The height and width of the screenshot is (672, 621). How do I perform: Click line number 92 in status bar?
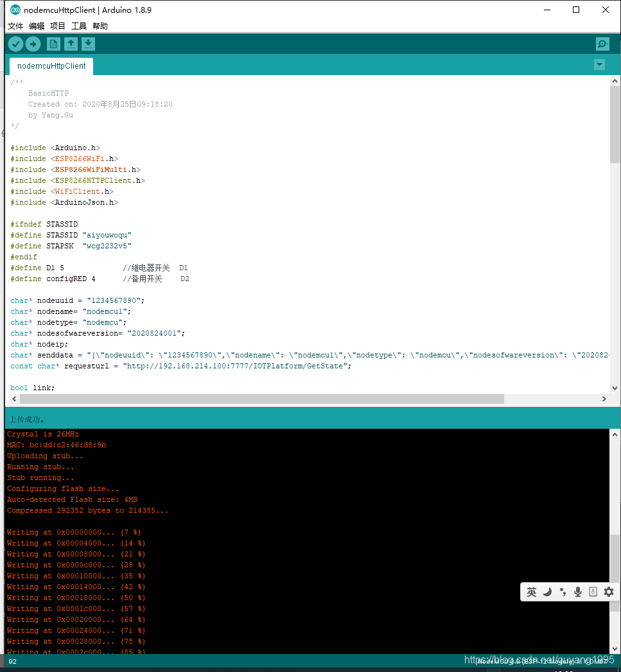coord(12,661)
